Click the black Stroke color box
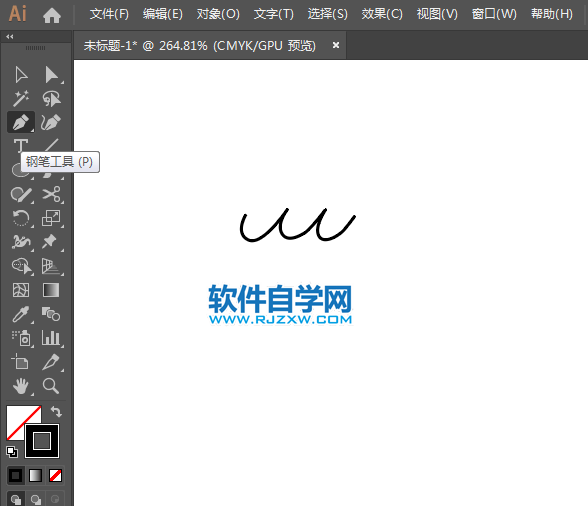This screenshot has width=588, height=506. [x=42, y=441]
